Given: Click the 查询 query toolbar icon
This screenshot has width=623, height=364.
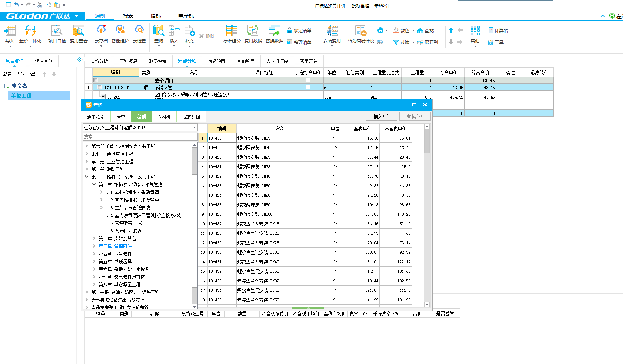Looking at the screenshot, I should click(x=158, y=31).
